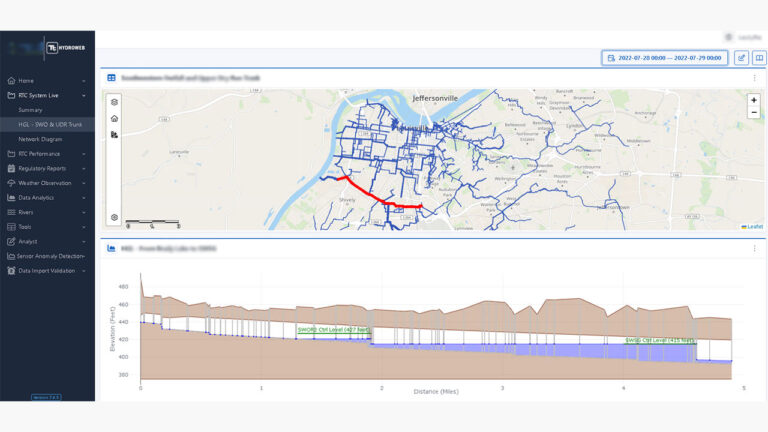Open map settings gear icon
768x432 pixels.
(x=114, y=217)
